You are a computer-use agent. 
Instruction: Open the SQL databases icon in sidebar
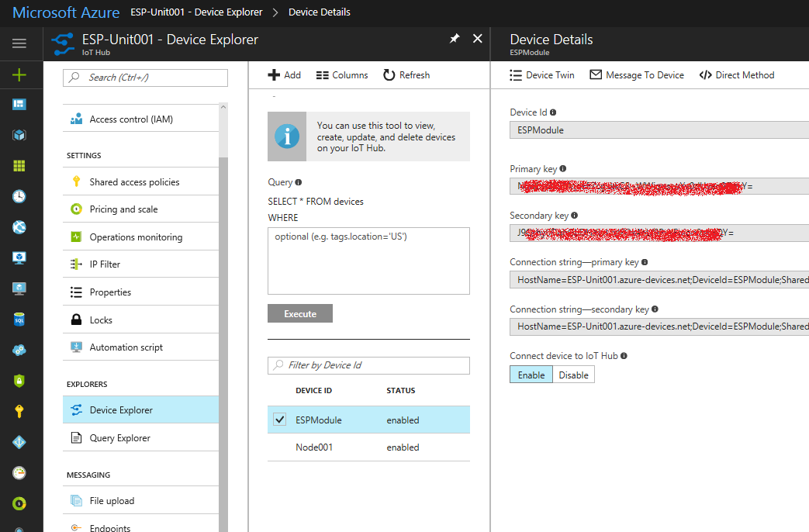(x=19, y=320)
